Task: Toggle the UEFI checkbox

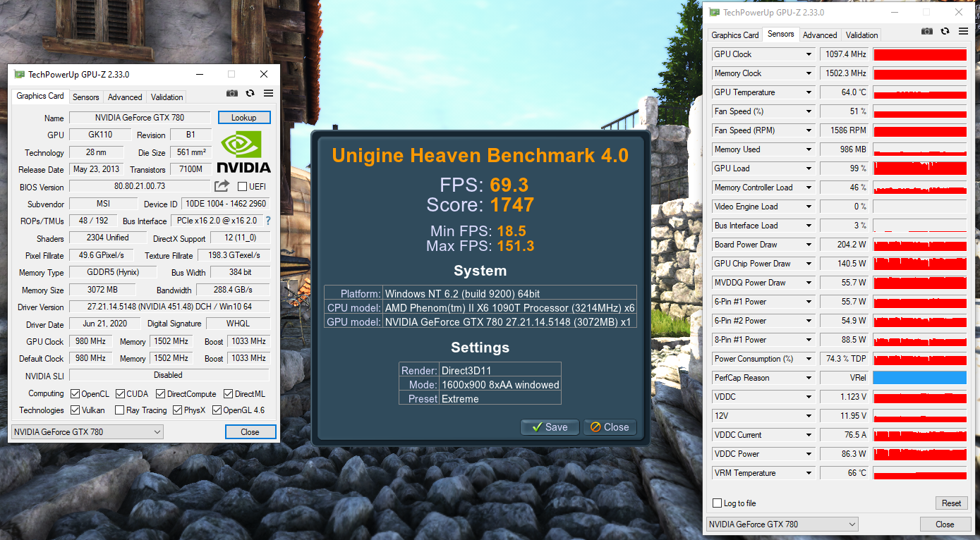Action: pos(242,187)
